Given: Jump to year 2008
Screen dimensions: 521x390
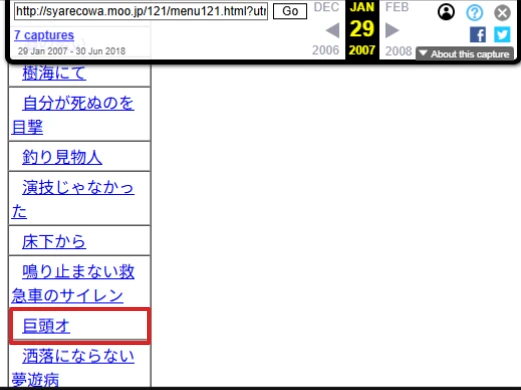Looking at the screenshot, I should pyautogui.click(x=398, y=51).
